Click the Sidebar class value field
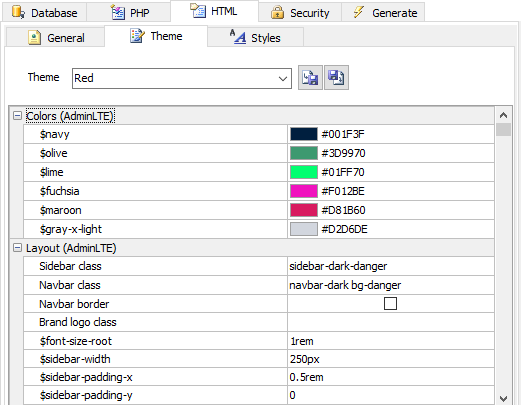Screen dimensions: 521x405 point(391,266)
